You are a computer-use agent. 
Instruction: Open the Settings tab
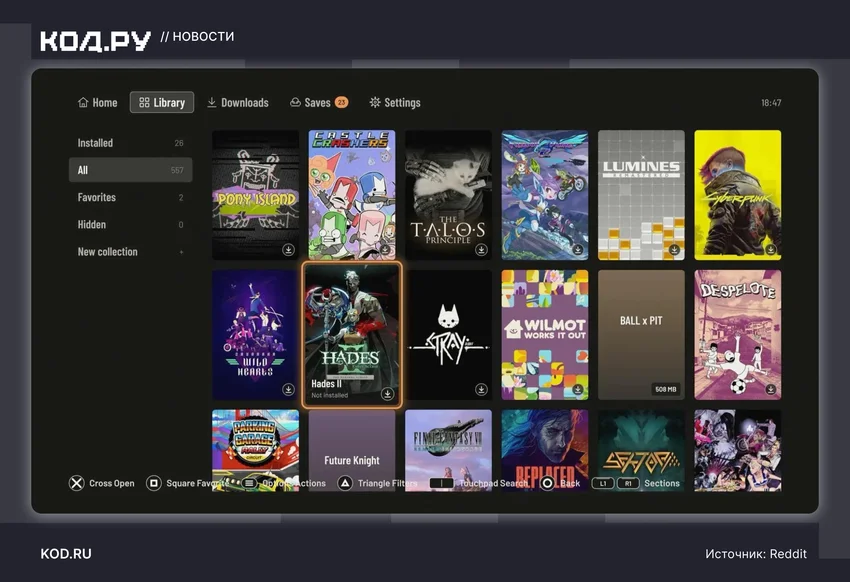(x=395, y=102)
